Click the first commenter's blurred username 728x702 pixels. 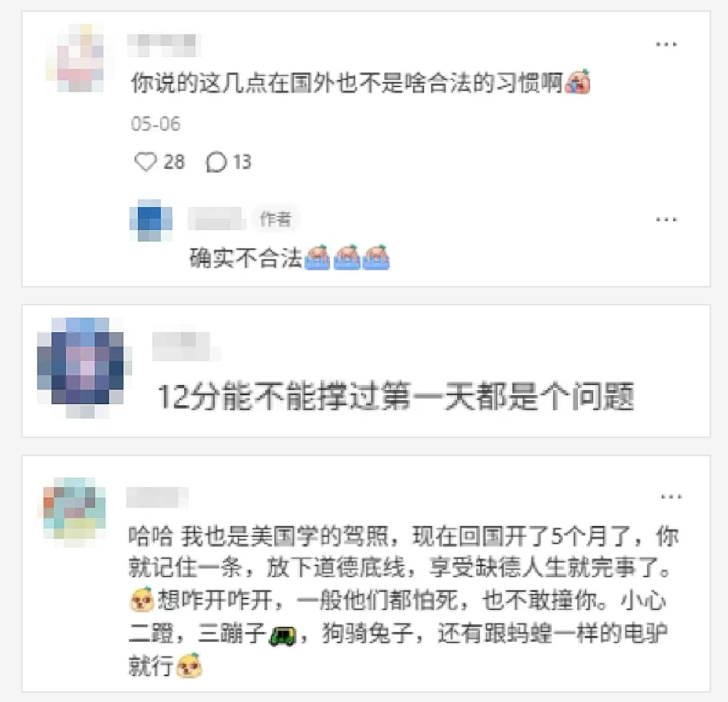pyautogui.click(x=164, y=45)
